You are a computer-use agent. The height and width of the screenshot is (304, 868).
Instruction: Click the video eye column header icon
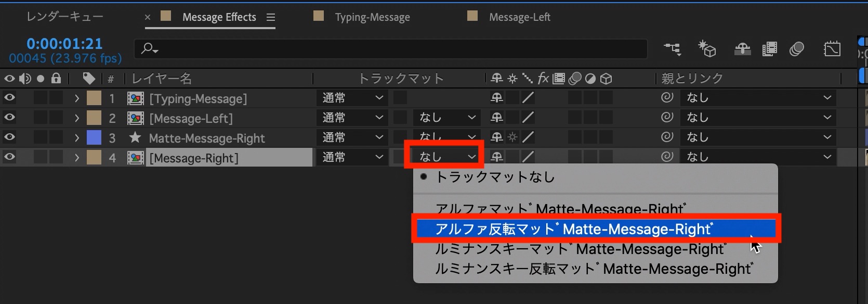pyautogui.click(x=9, y=79)
